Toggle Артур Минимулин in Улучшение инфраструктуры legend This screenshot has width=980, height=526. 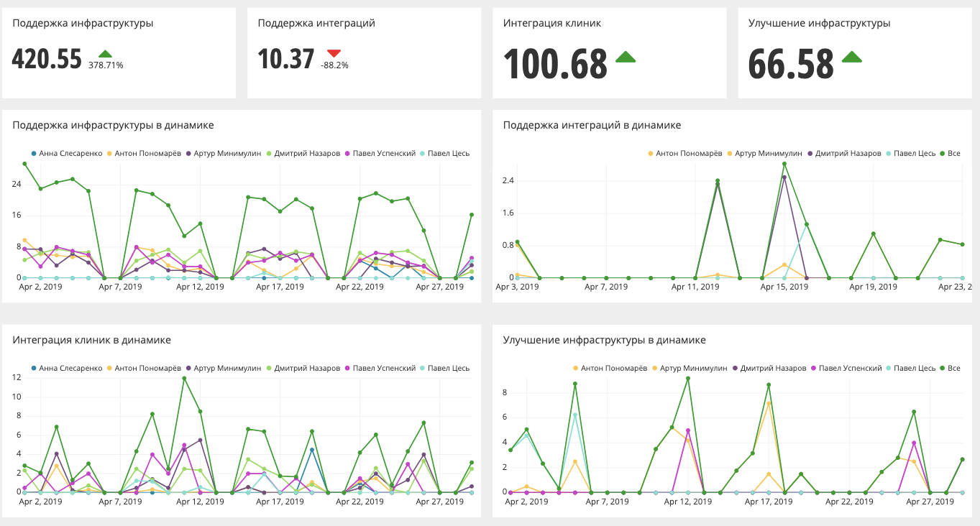689,368
